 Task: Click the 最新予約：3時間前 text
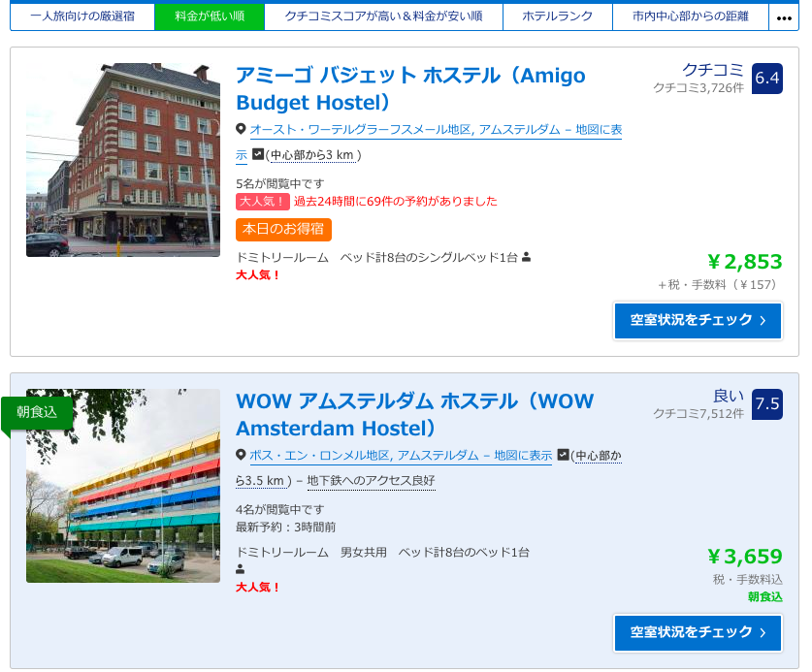286,528
